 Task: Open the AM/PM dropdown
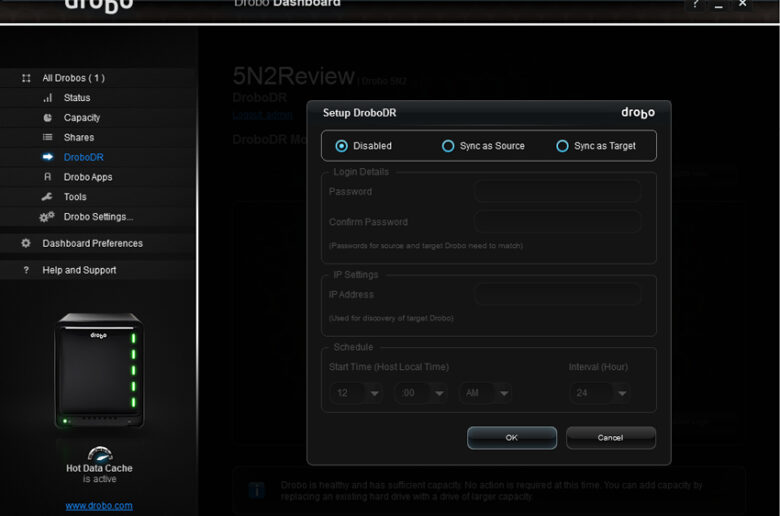(486, 393)
